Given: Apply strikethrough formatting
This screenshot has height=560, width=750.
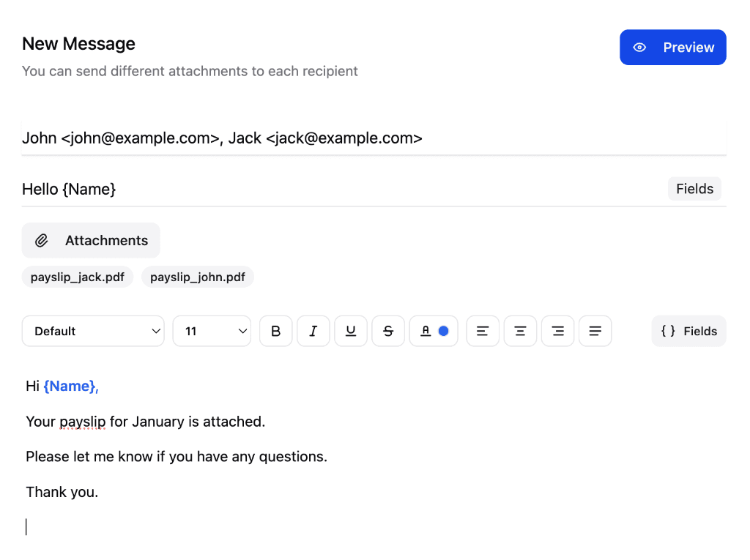Looking at the screenshot, I should click(388, 331).
